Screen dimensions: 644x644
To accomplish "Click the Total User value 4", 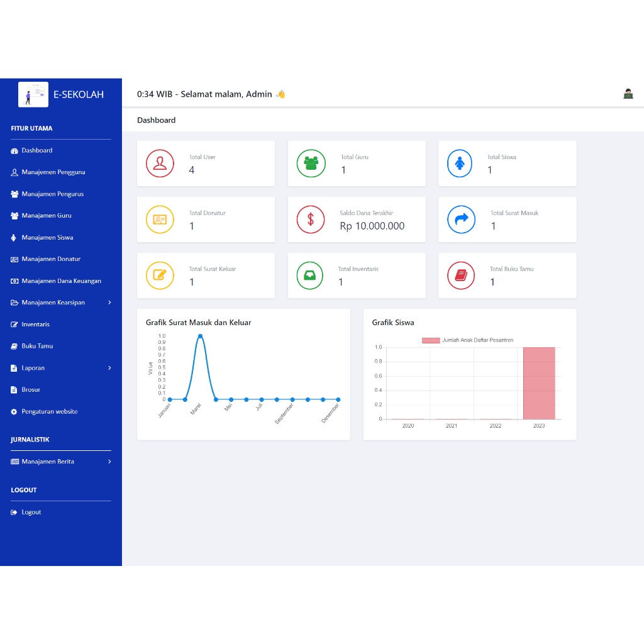I will pos(191,170).
